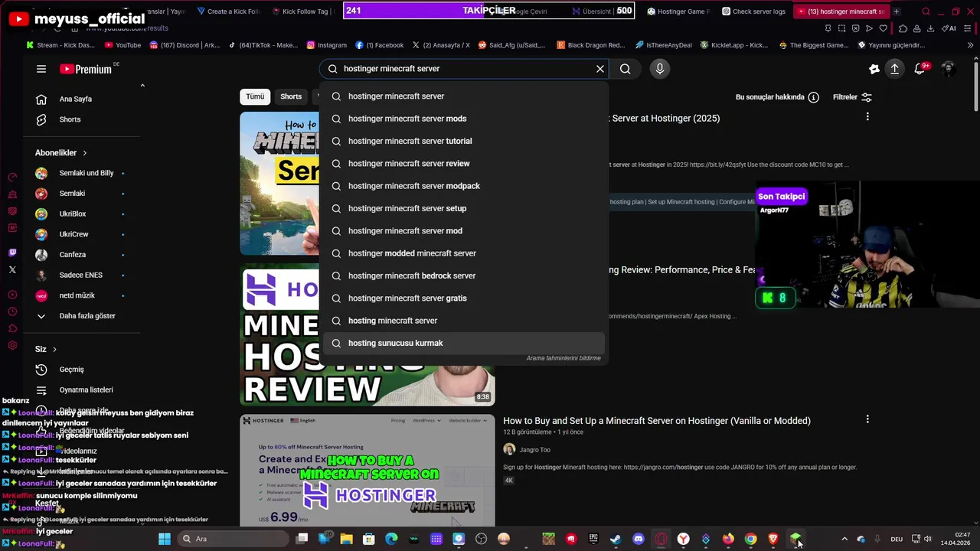Image resolution: width=980 pixels, height=551 pixels.
Task: Open the extensions cube icon in toolbar
Action: tap(903, 28)
